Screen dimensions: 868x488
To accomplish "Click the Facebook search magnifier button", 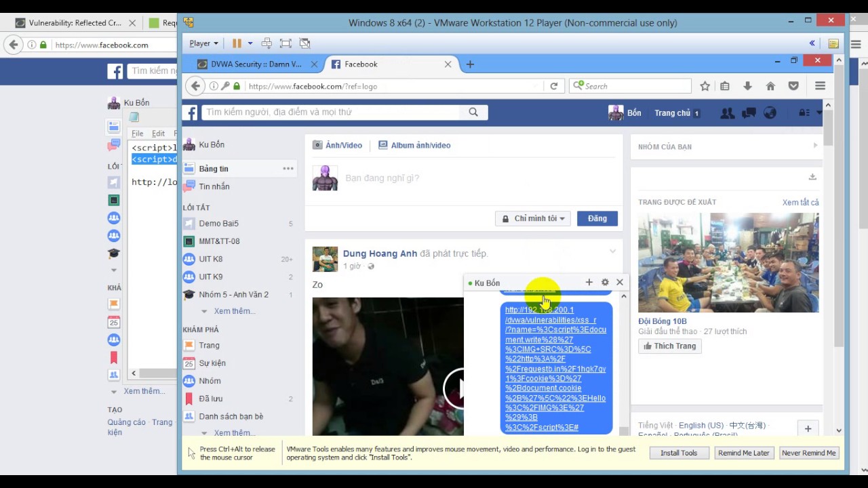I will (473, 113).
